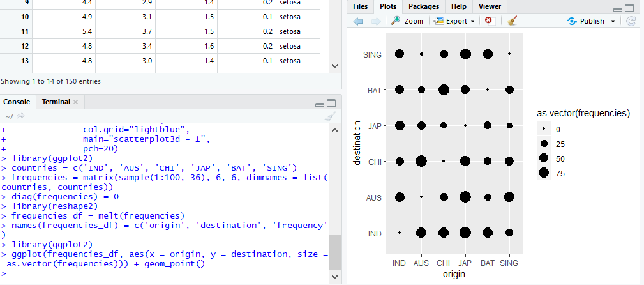
Task: Go to previous plot with back arrow
Action: click(358, 21)
